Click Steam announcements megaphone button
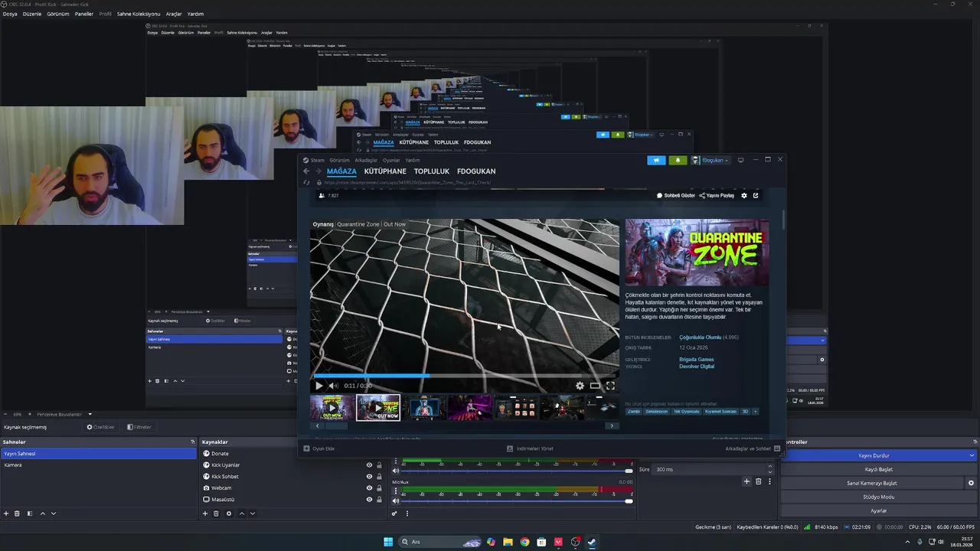 coord(656,160)
